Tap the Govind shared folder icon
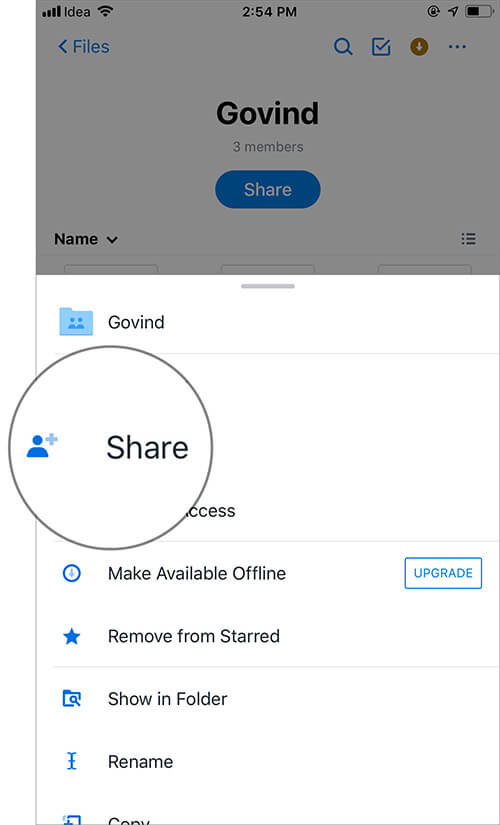500x825 pixels. (x=76, y=322)
